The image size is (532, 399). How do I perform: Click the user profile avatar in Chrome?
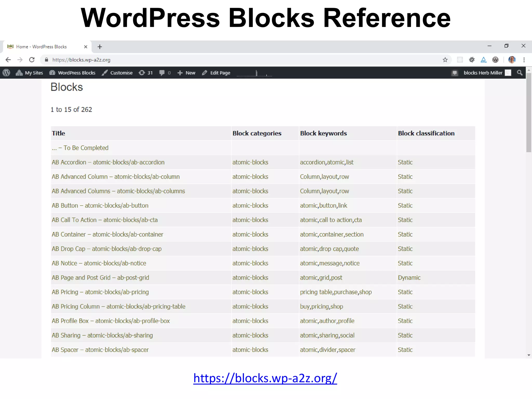(512, 60)
